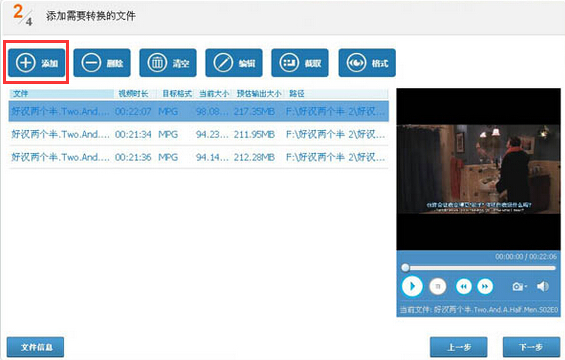Proceed with 下一步 button

[x=531, y=347]
